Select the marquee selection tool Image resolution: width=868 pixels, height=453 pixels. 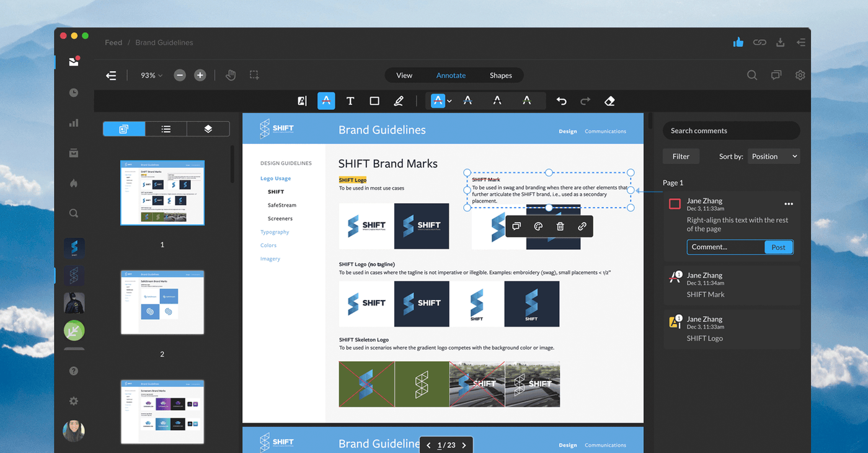[x=254, y=75]
